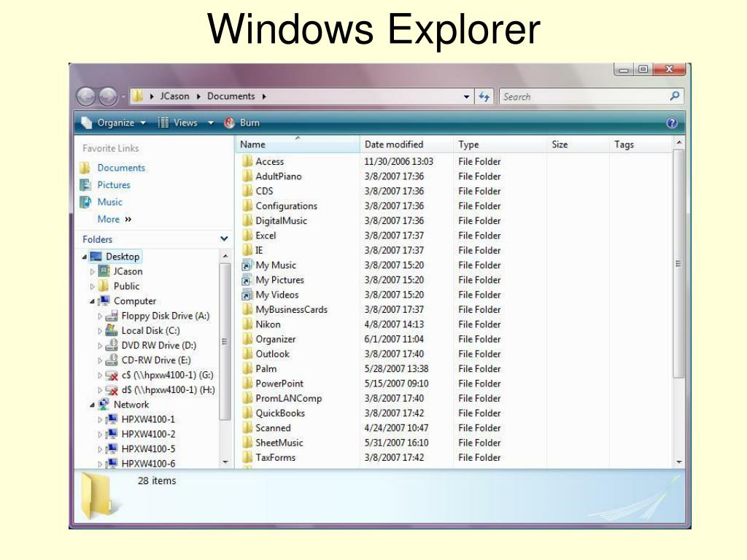Screen dimensions: 747x560
Task: Click the My Videos shortcut icon
Action: click(247, 295)
